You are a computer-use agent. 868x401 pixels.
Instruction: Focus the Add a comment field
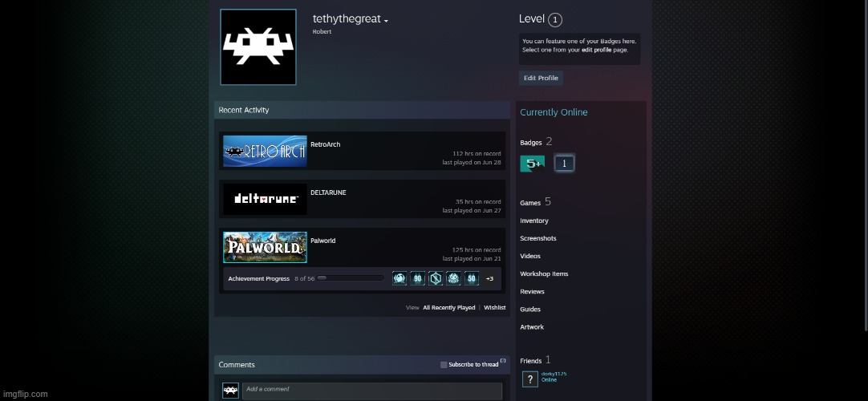coord(372,390)
